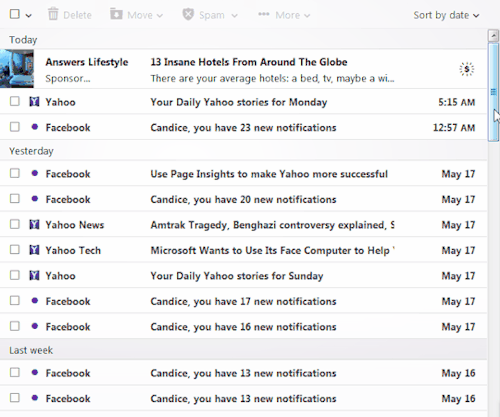
Task: Tick the Yahoo Tech email checkbox
Action: [x=15, y=250]
